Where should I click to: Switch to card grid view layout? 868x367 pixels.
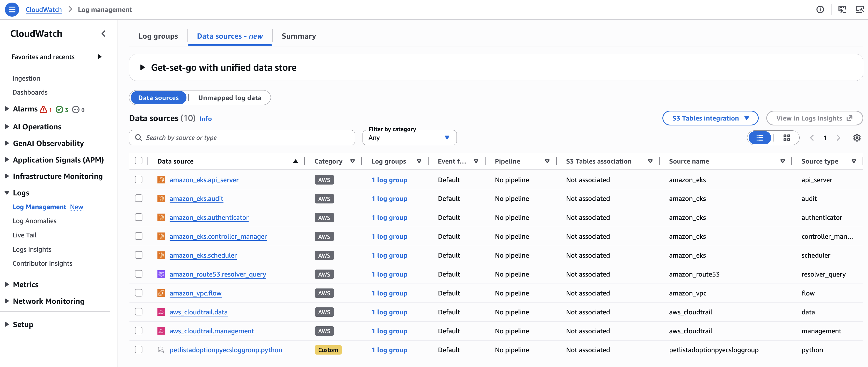[x=786, y=138]
